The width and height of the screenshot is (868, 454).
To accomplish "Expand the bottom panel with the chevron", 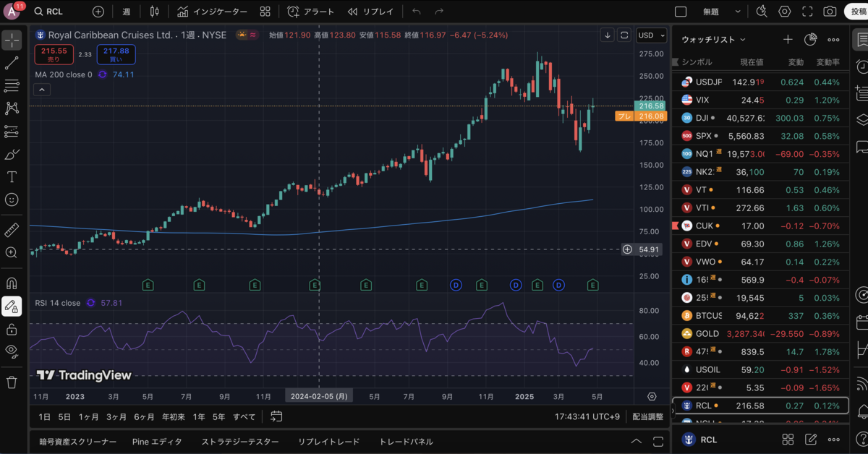I will tap(637, 441).
